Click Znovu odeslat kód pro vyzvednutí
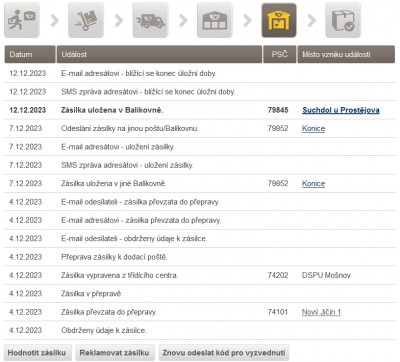This screenshot has width=400, height=362. coord(224,353)
